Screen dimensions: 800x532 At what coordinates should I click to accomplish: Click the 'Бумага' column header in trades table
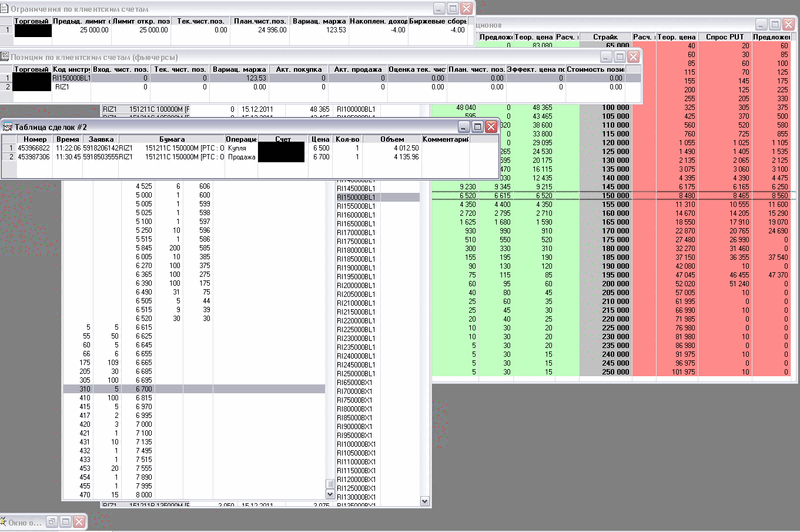[172, 139]
